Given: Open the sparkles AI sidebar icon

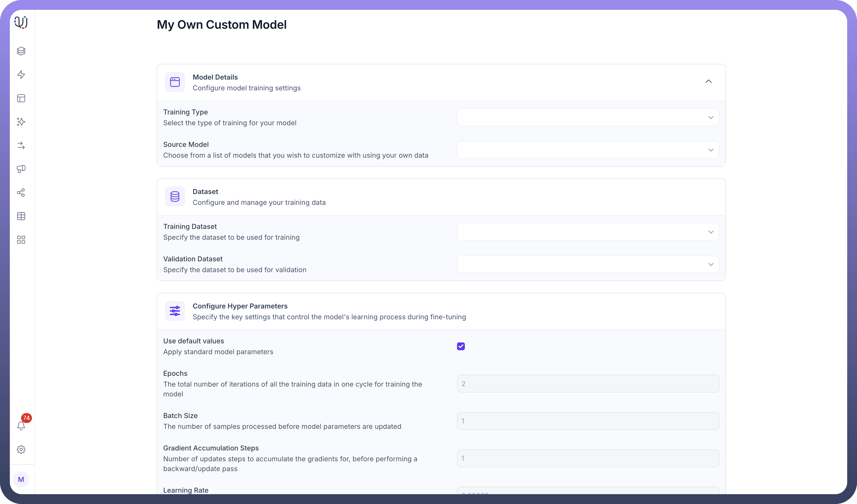Looking at the screenshot, I should click(x=21, y=122).
